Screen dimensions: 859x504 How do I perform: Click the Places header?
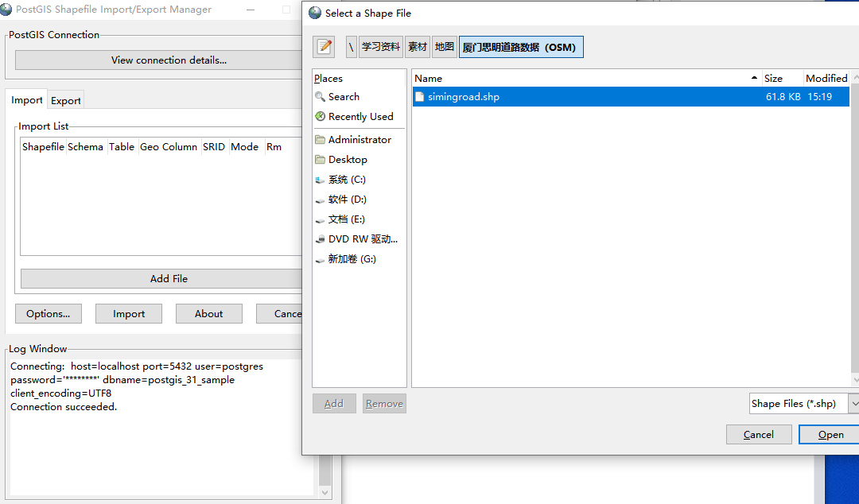pos(328,79)
